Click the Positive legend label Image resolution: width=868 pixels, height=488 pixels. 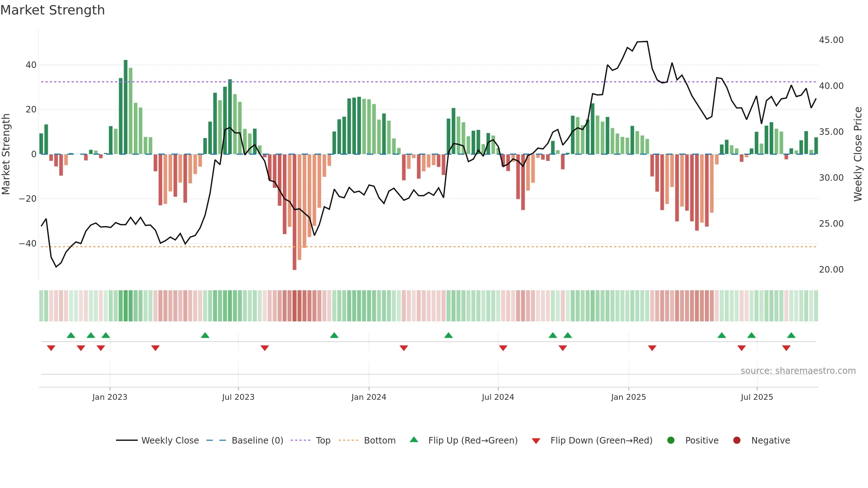(x=702, y=440)
